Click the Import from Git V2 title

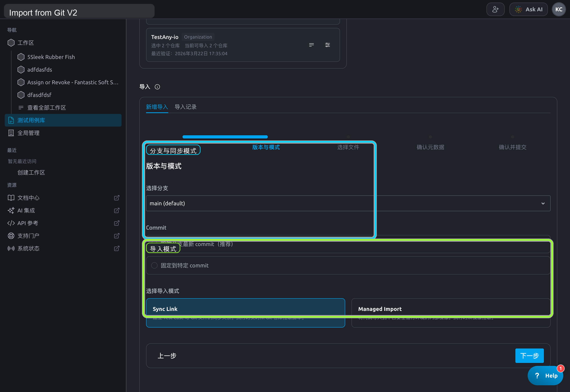[x=43, y=12]
